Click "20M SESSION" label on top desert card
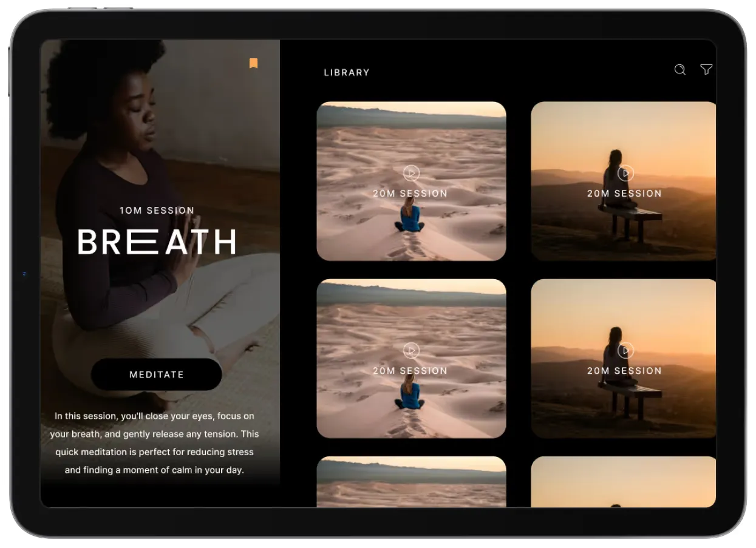 click(x=410, y=194)
